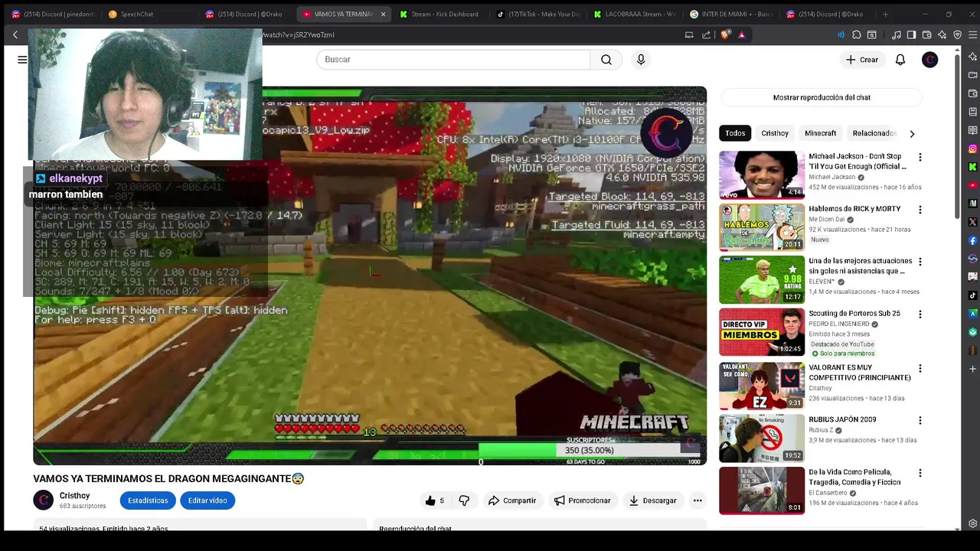This screenshot has height=551, width=980.
Task: Click the share page icon in address bar
Action: pos(706,34)
